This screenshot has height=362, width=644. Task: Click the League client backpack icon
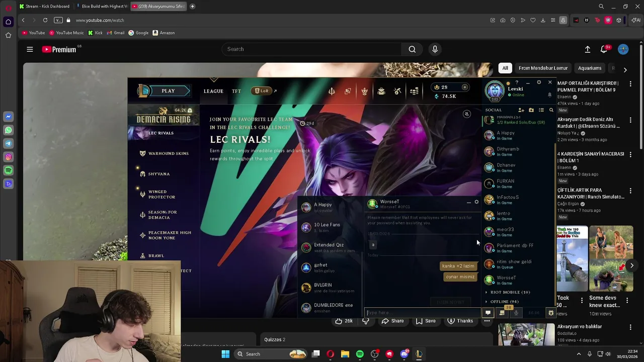coord(381,91)
